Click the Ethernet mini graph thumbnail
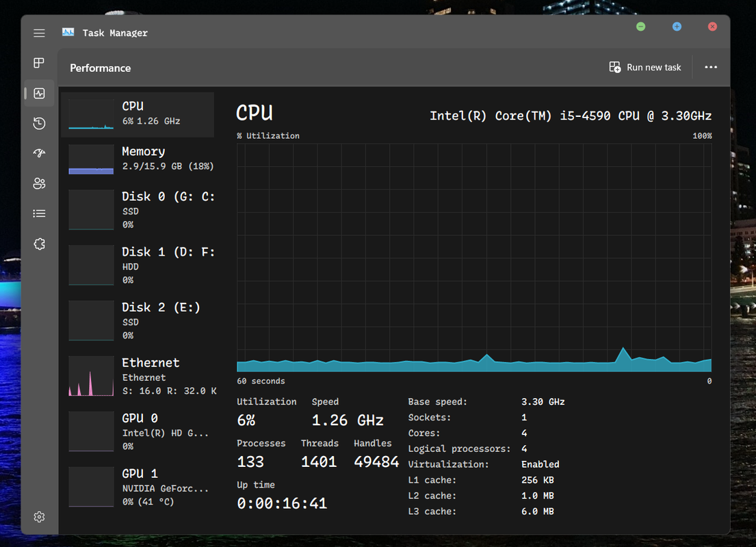Image resolution: width=756 pixels, height=547 pixels. click(91, 376)
